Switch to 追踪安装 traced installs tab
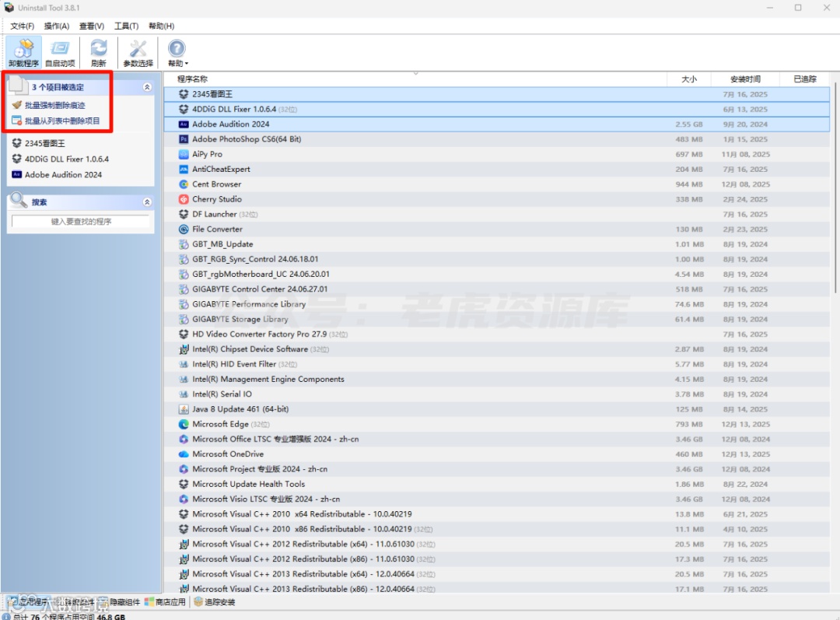This screenshot has height=620, width=840. [x=215, y=602]
